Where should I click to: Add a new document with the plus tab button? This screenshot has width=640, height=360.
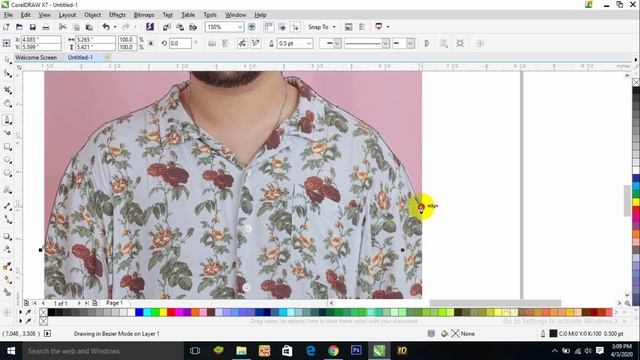pos(107,58)
